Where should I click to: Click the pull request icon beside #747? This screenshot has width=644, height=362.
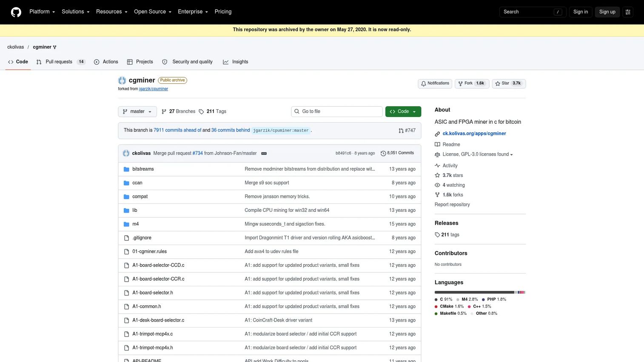click(401, 131)
